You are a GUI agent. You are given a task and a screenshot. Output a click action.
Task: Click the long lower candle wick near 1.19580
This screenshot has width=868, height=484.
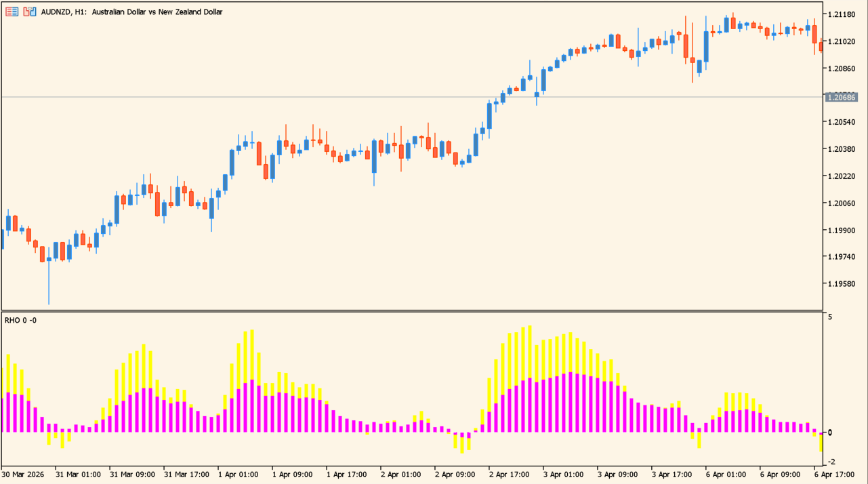point(49,288)
